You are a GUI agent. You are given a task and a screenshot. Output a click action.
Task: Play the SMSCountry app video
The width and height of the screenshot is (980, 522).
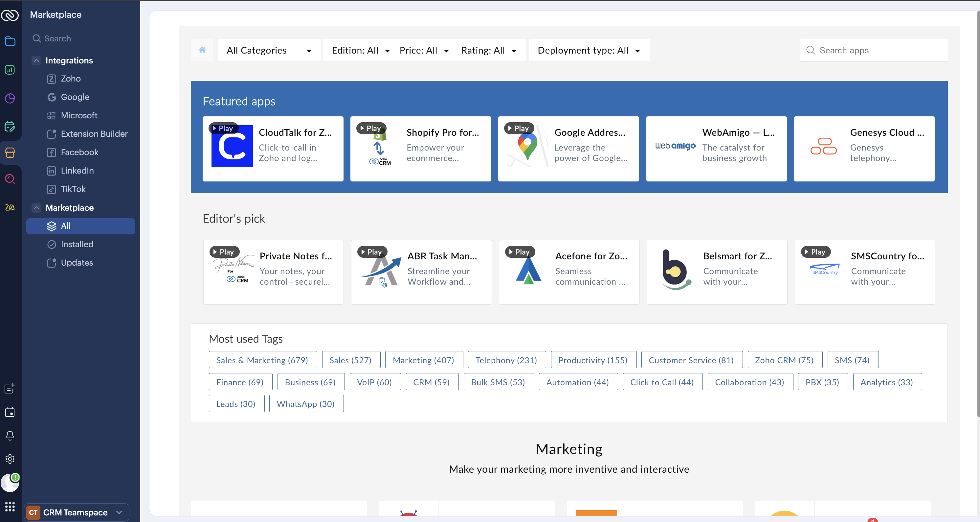point(816,252)
